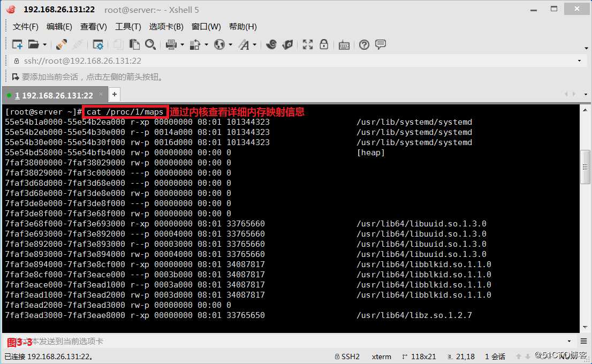Click the next tab arrow in tab bar
The image size is (592, 364).
(574, 94)
